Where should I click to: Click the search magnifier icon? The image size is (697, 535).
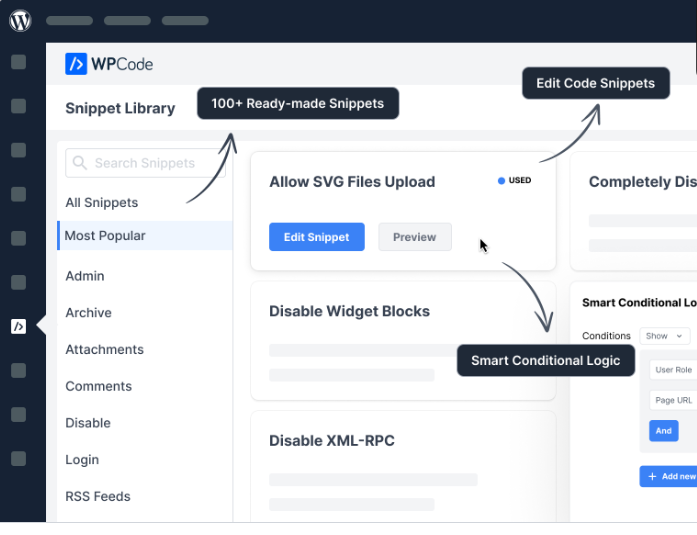pyautogui.click(x=80, y=163)
